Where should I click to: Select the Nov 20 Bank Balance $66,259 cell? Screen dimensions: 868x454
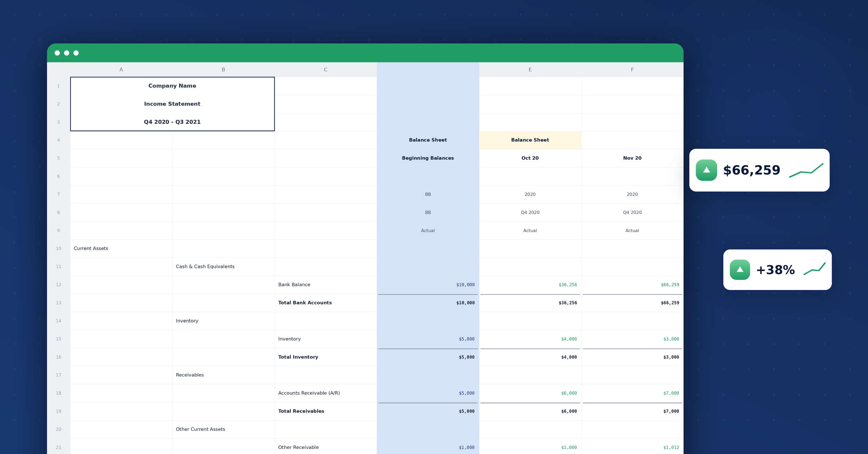tap(632, 285)
